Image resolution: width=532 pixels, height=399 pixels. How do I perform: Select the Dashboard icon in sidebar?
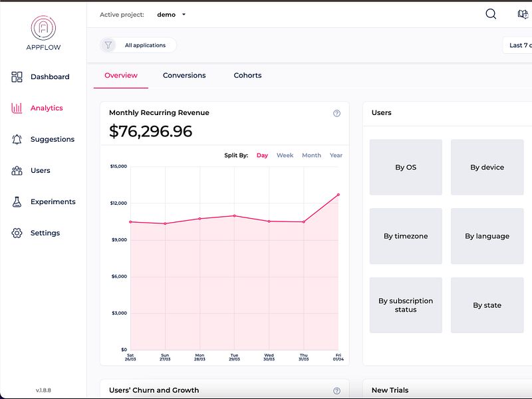(16, 76)
